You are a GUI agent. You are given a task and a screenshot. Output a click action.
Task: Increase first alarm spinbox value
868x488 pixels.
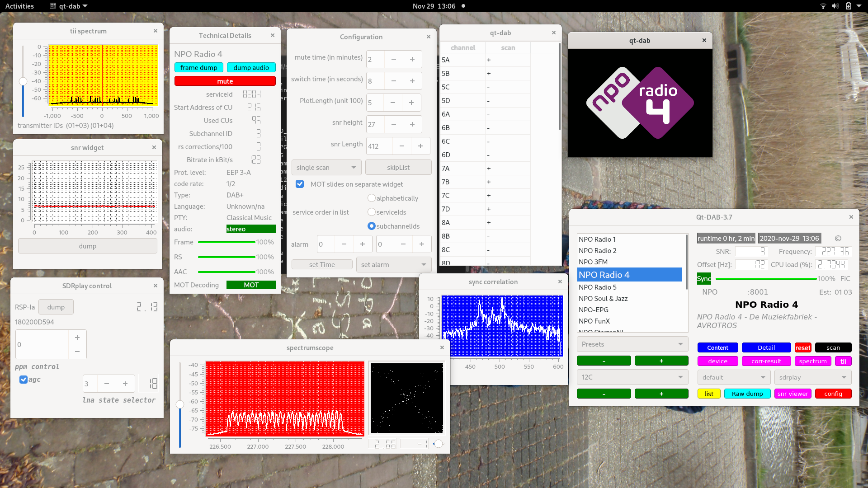click(363, 244)
